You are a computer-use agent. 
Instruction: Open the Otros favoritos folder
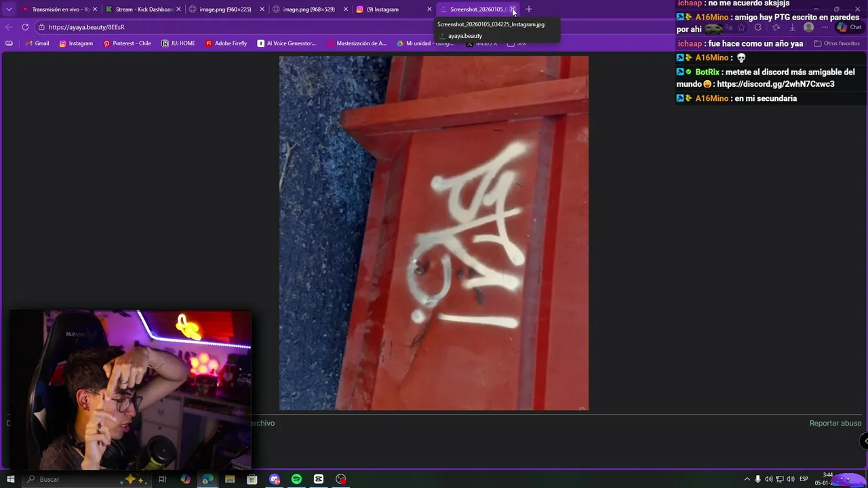(x=837, y=43)
